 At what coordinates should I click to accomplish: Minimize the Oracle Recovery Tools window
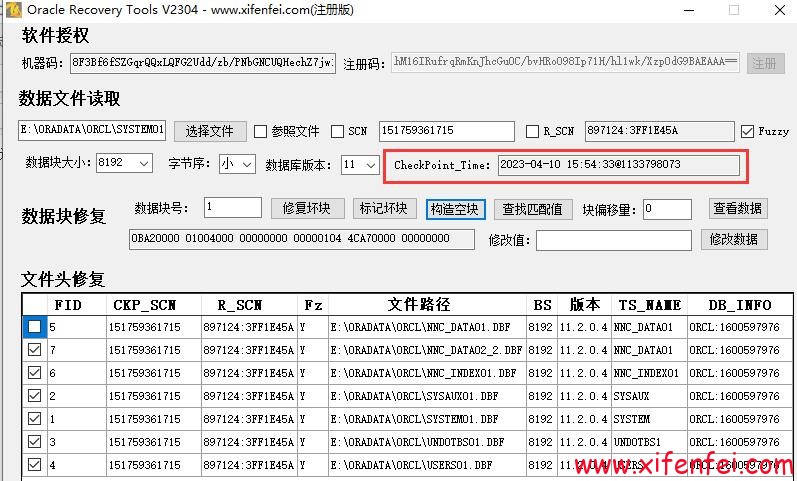(x=689, y=10)
